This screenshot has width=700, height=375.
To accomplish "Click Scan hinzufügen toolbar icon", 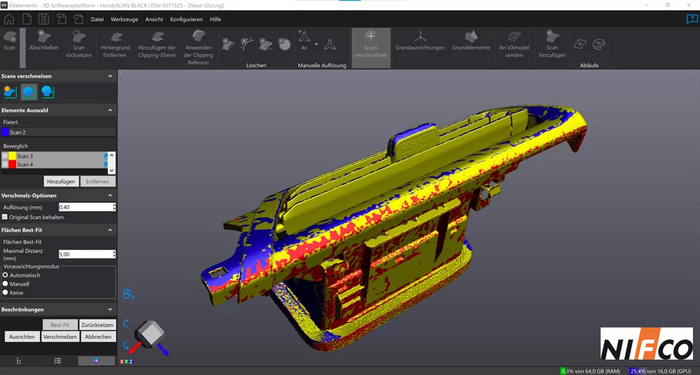I will point(552,37).
